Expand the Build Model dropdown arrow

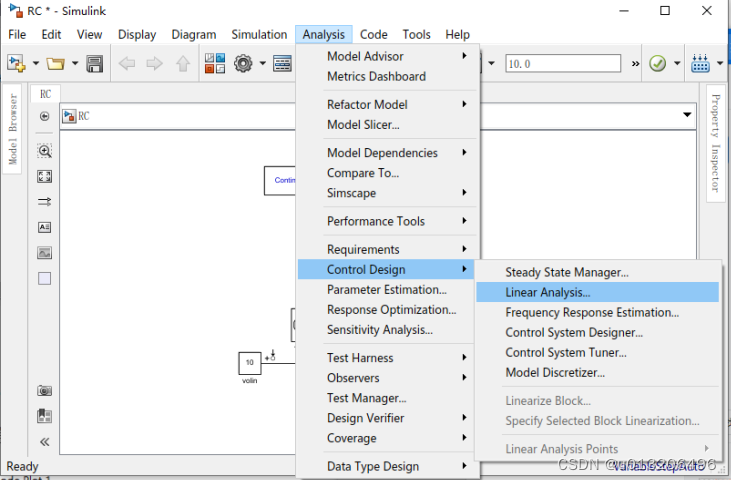[720, 63]
